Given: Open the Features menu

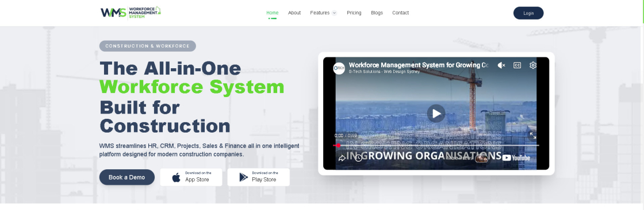Looking at the screenshot, I should tap(320, 13).
